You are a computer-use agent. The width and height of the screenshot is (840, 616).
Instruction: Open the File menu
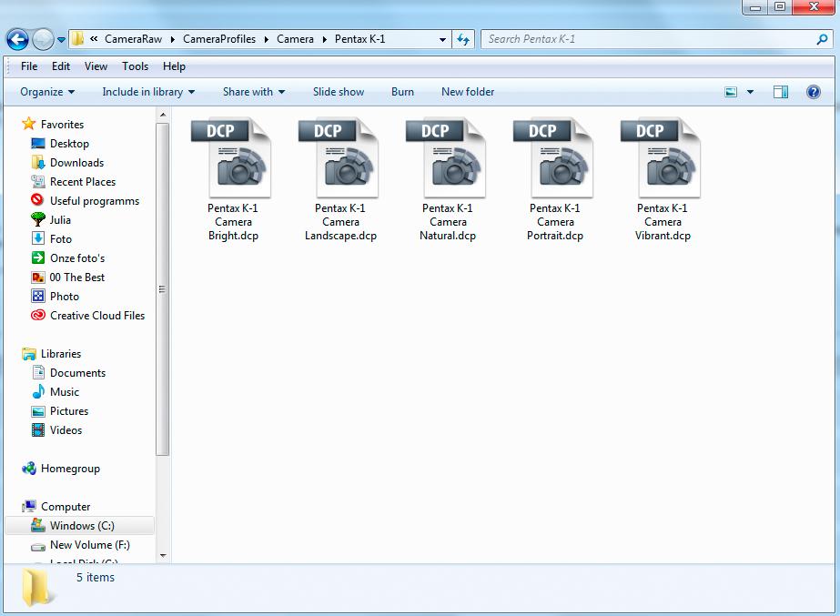click(x=29, y=66)
